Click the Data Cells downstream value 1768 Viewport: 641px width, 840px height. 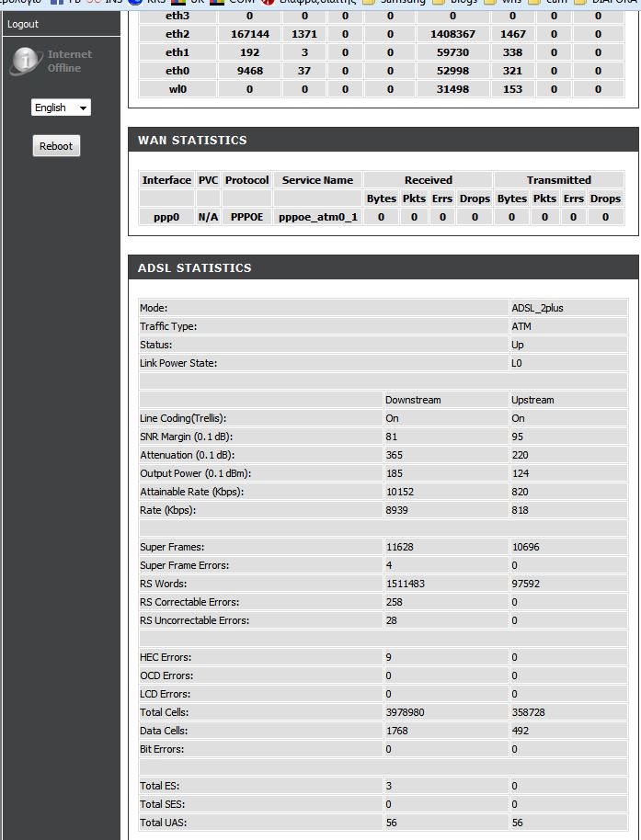click(x=397, y=731)
